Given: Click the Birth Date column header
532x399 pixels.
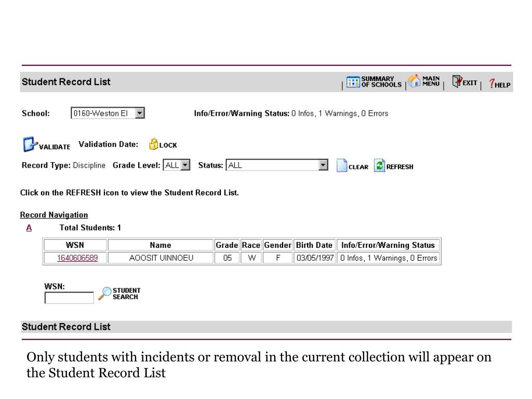Looking at the screenshot, I should 314,245.
